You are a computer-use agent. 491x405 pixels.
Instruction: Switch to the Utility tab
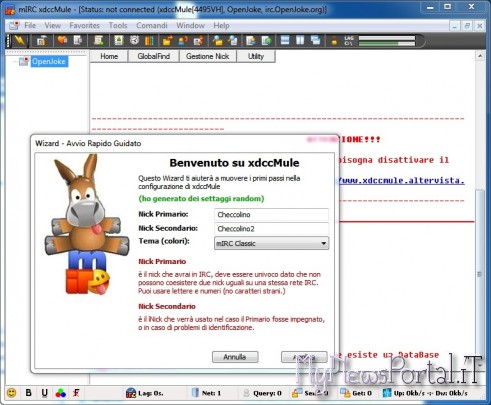point(256,56)
